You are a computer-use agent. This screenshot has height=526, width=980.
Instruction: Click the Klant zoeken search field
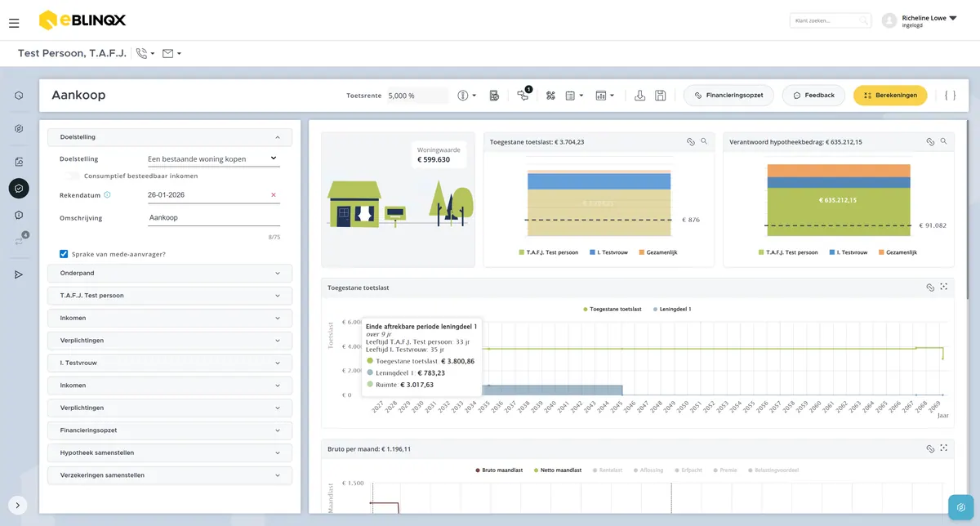(829, 20)
